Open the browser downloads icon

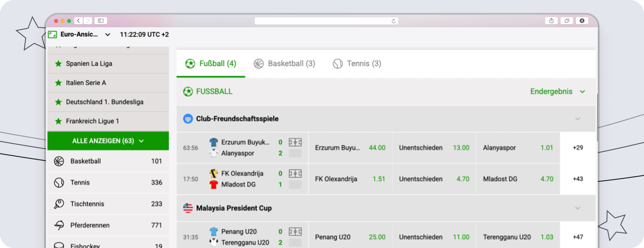click(582, 21)
